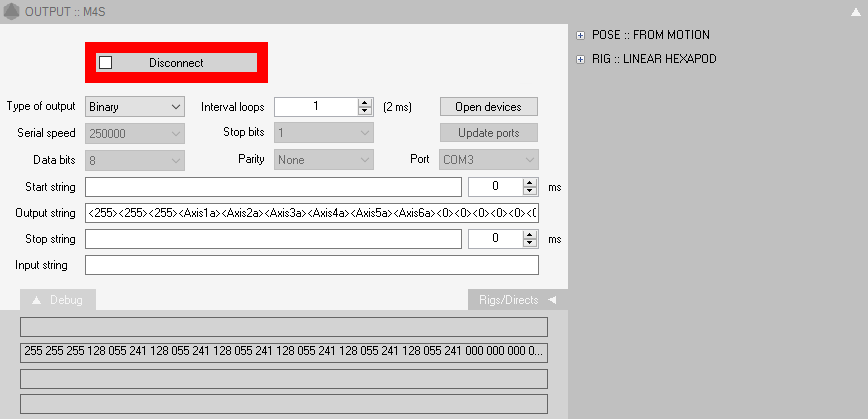The image size is (868, 419).
Task: Open the Parity dropdown
Action: (324, 160)
